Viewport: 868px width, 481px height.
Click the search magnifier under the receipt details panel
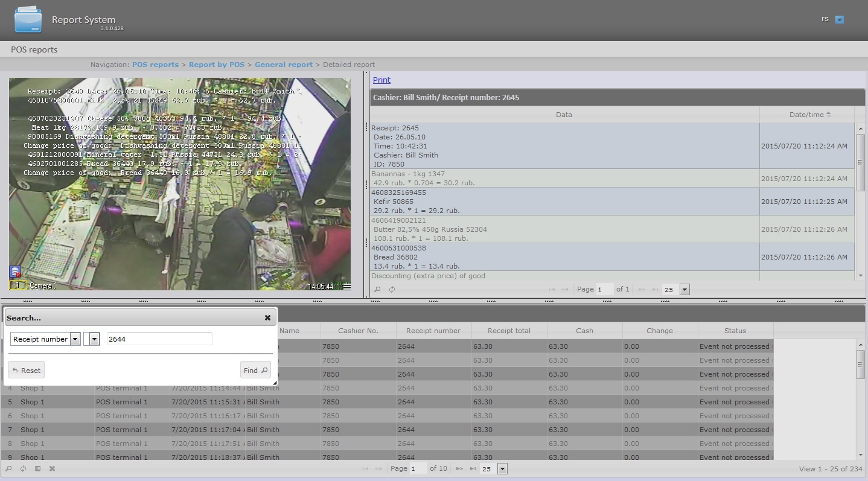[377, 290]
